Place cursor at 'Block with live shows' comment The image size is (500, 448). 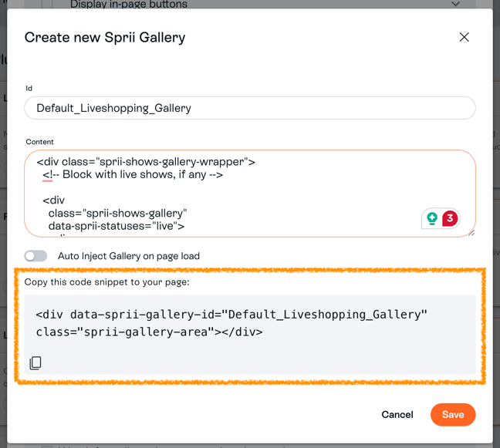pos(133,174)
